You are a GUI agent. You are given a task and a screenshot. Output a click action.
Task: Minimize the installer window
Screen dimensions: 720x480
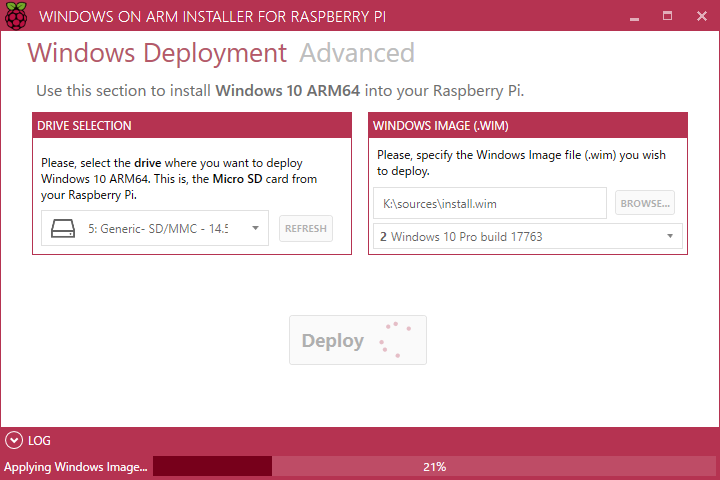635,17
